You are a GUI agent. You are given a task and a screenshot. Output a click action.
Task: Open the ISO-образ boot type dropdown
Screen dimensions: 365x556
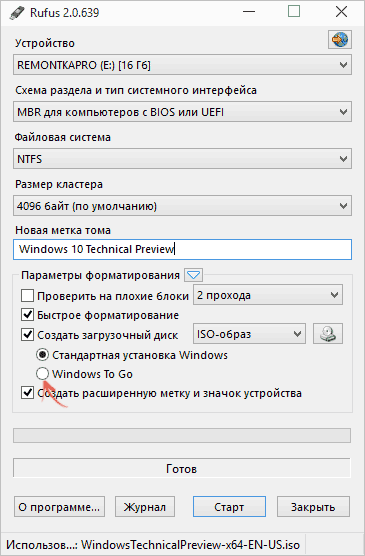(249, 334)
